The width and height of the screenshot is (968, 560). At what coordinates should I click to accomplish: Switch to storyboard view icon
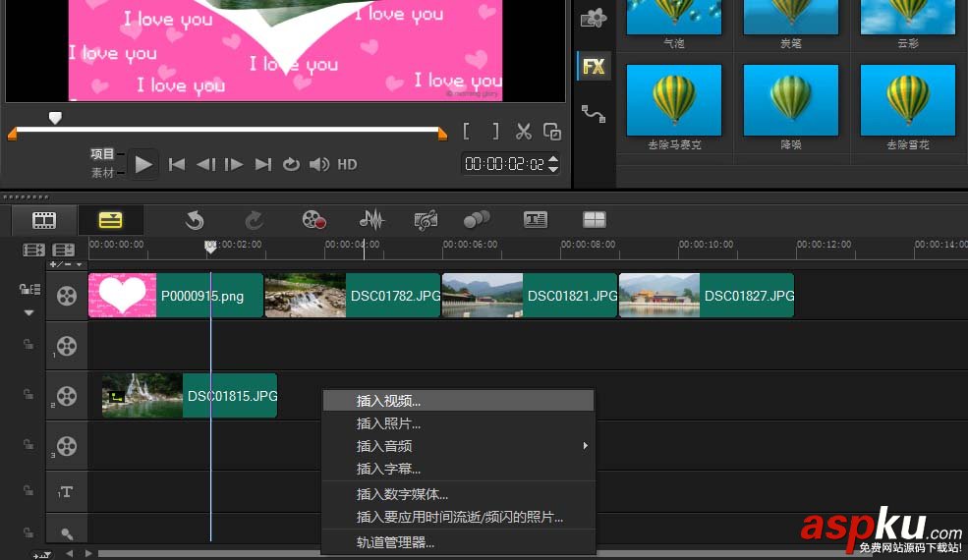pos(44,220)
